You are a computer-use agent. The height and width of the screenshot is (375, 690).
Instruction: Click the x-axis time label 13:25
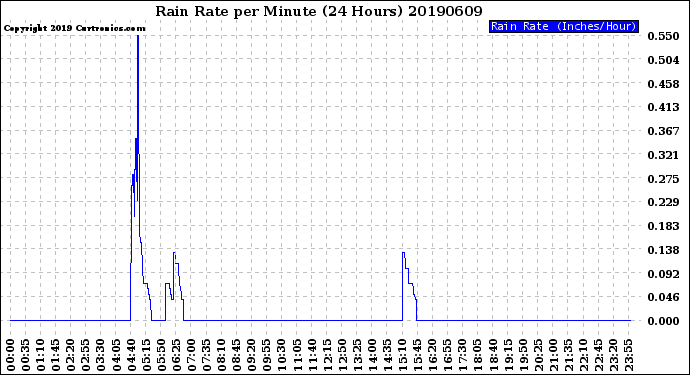point(357,355)
